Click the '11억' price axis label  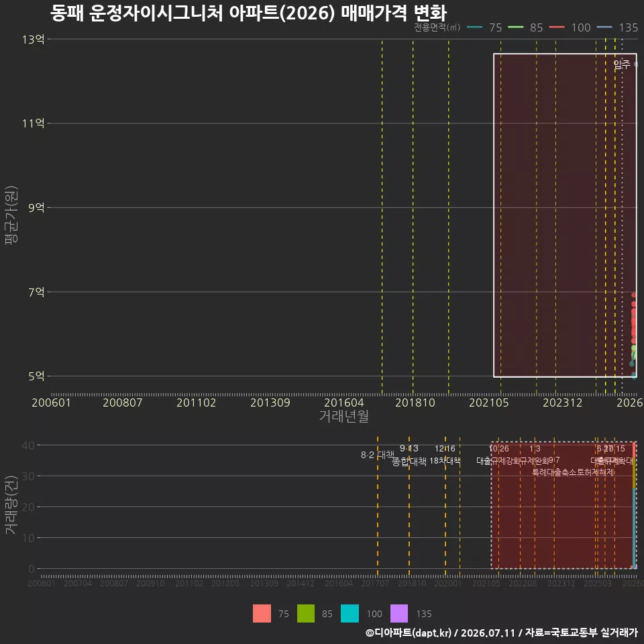tap(34, 123)
